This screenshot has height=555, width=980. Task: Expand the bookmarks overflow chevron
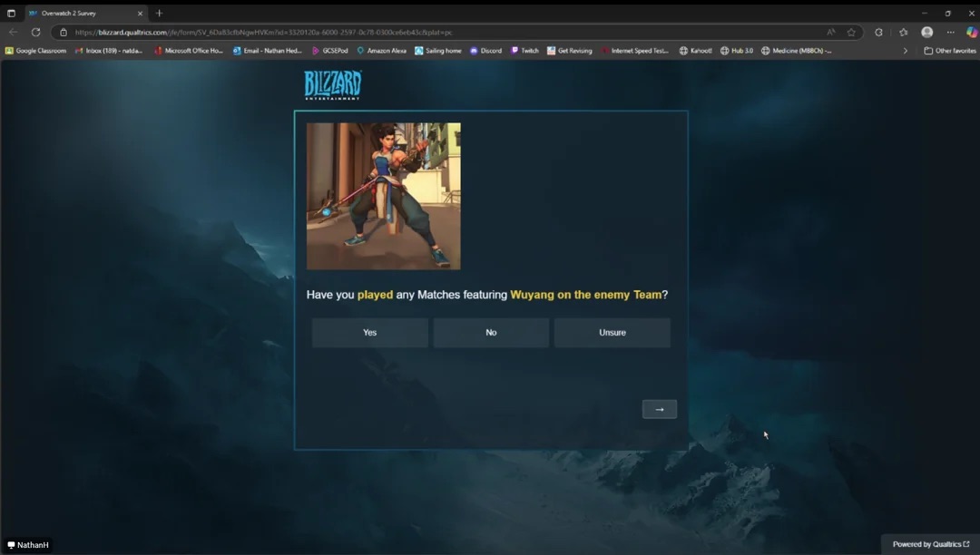pos(905,51)
